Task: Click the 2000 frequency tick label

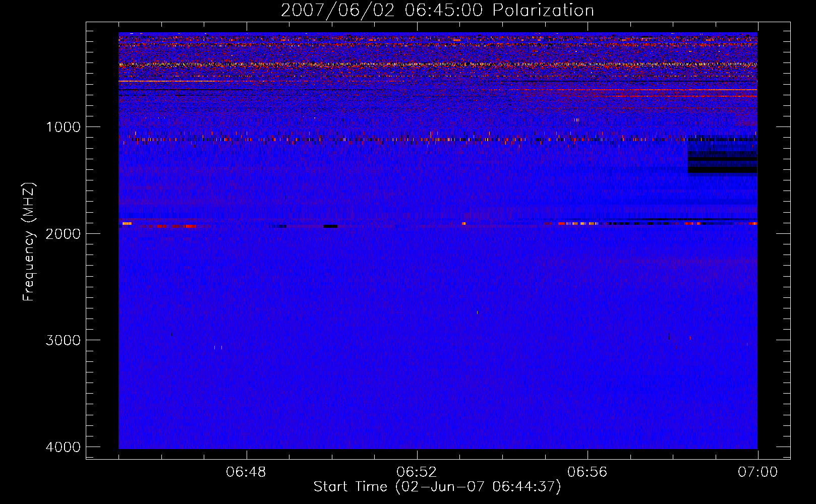Action: (x=63, y=233)
